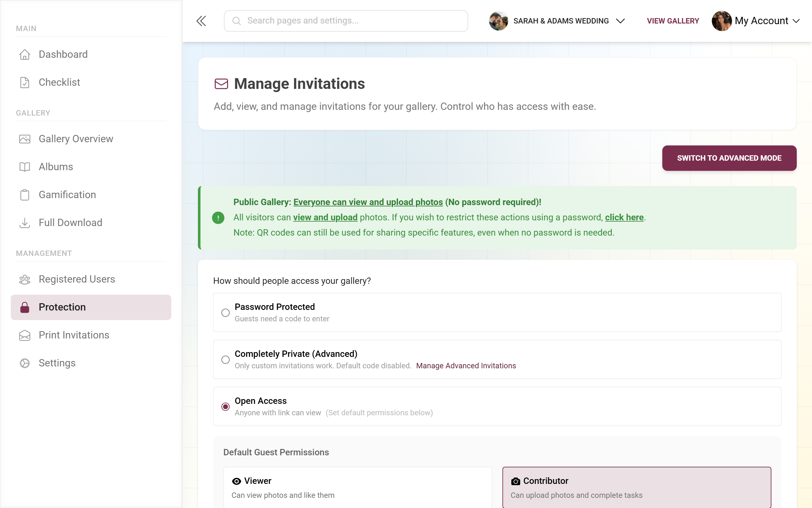The width and height of the screenshot is (812, 508).
Task: Click the Full Download arrow icon
Action: point(24,223)
